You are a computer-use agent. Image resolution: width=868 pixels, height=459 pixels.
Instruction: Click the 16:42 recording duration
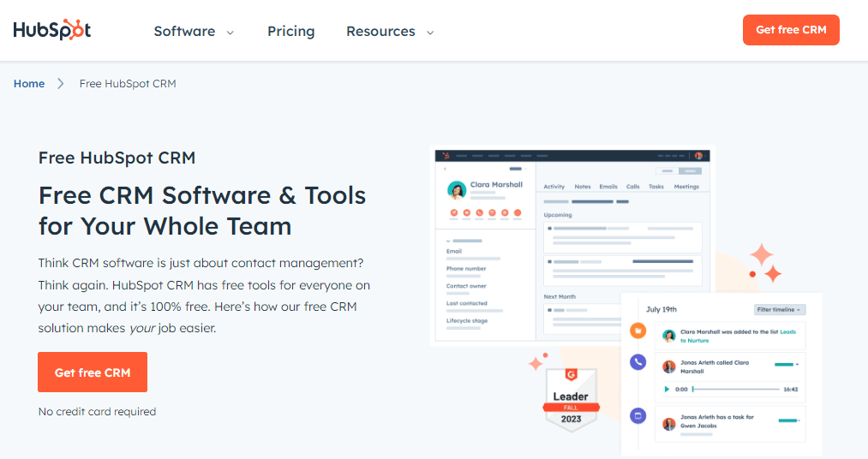[791, 390]
